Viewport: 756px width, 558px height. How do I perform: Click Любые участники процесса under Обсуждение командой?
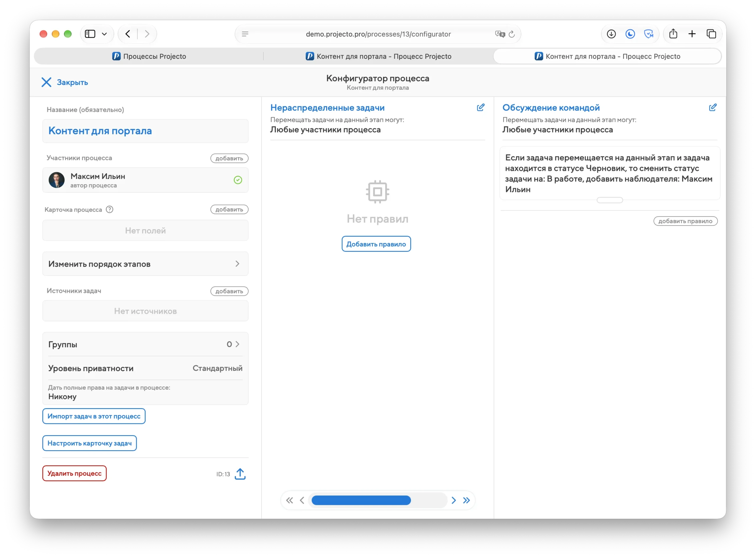tap(557, 130)
